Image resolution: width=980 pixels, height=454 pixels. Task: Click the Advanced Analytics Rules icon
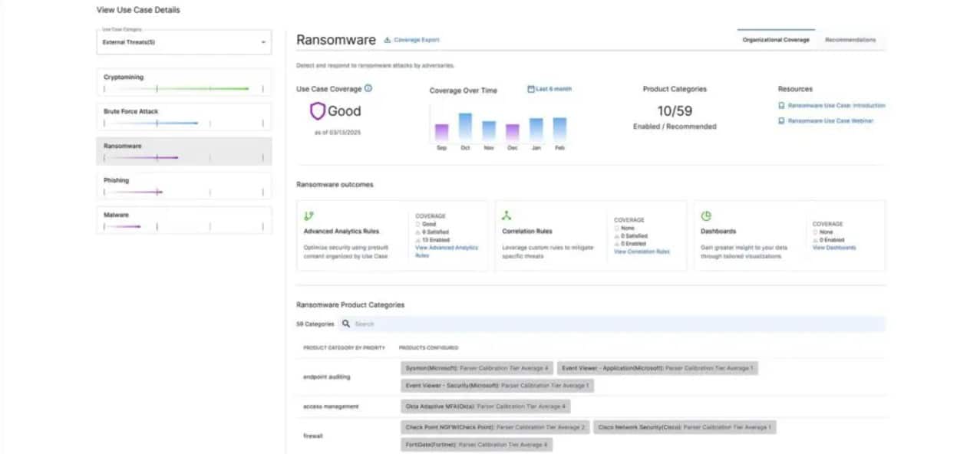[x=309, y=216]
